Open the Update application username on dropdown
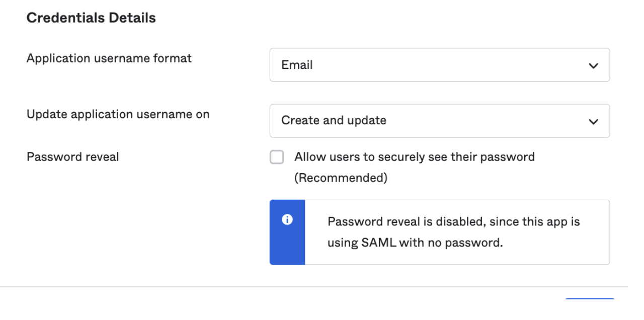The height and width of the screenshot is (320, 644). coord(439,121)
